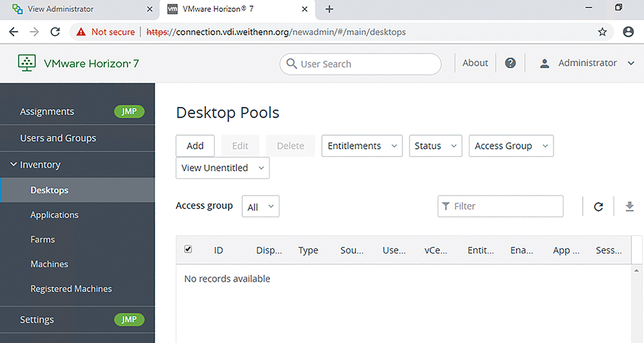This screenshot has width=644, height=343.
Task: Open the Access group All selector
Action: pos(260,207)
